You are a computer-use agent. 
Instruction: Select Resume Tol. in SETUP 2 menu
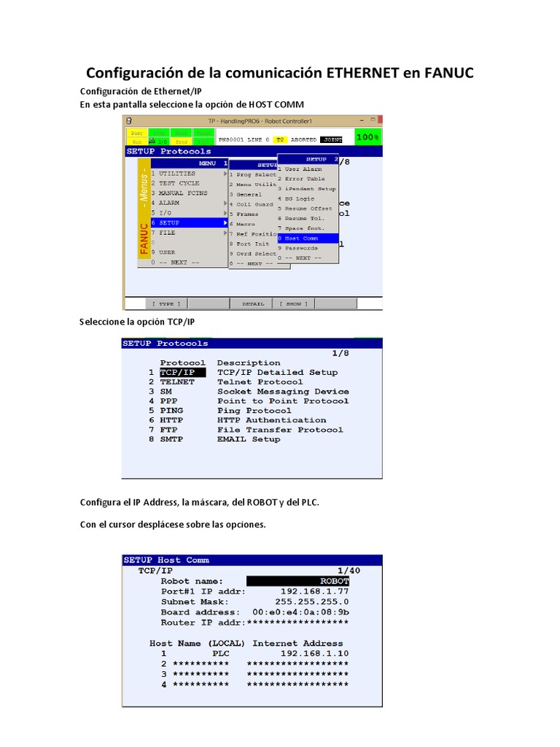pyautogui.click(x=304, y=219)
